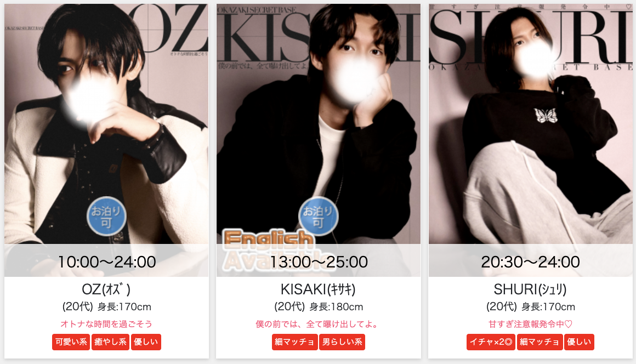636x364 pixels.
Task: Select the イチャ×2◎ tag under SHURI
Action: click(491, 342)
